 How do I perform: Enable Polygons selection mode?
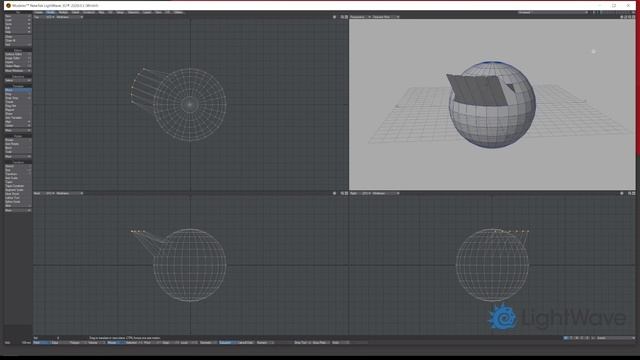point(78,343)
